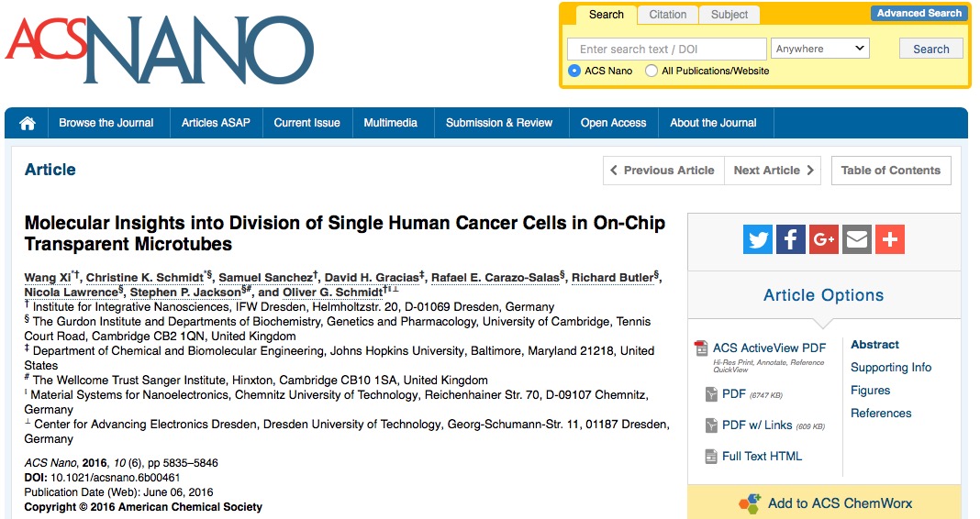The height and width of the screenshot is (519, 980).
Task: Select All Publications/Website radio button
Action: click(x=651, y=71)
